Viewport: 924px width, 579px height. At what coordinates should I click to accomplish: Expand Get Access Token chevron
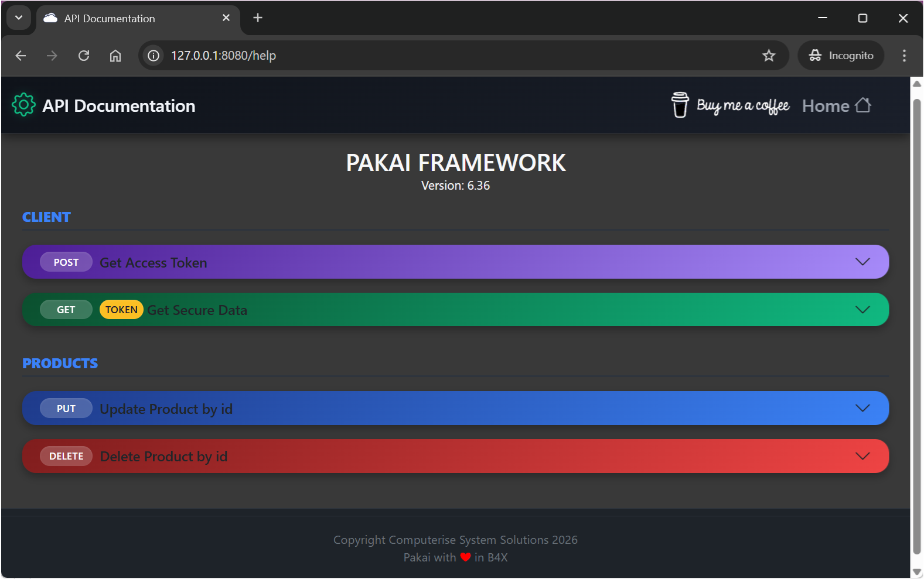(x=862, y=262)
